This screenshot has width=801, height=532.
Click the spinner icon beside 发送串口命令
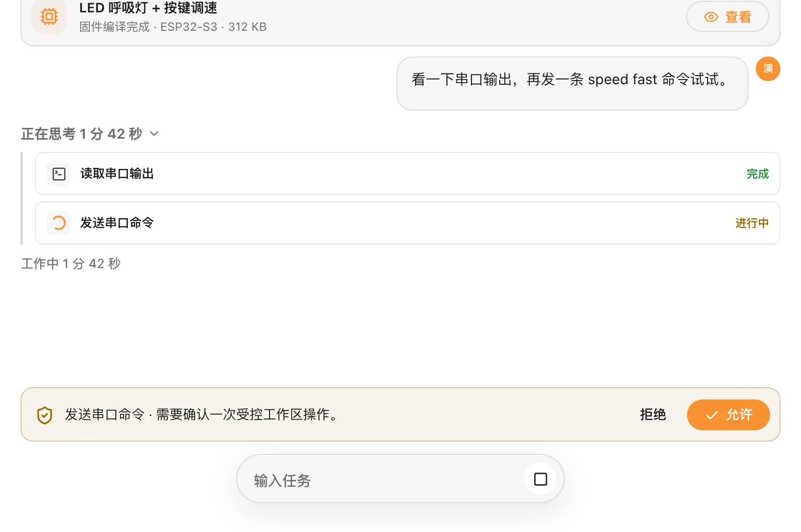point(59,223)
